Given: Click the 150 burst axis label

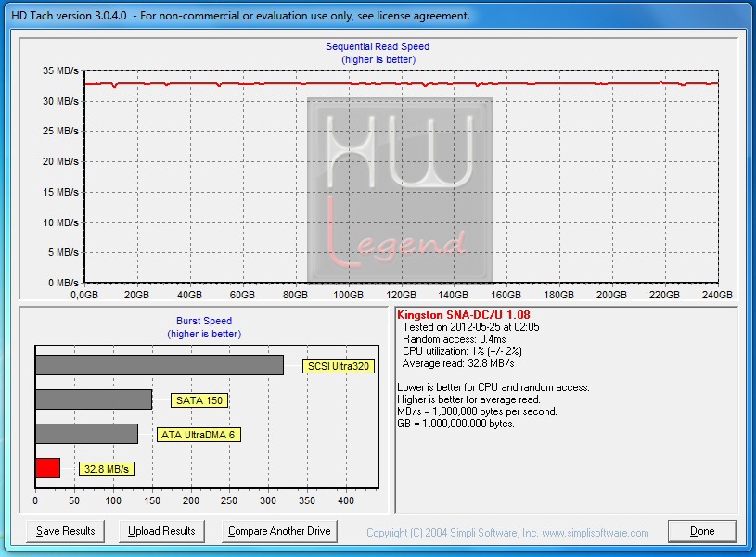Looking at the screenshot, I should tap(152, 500).
